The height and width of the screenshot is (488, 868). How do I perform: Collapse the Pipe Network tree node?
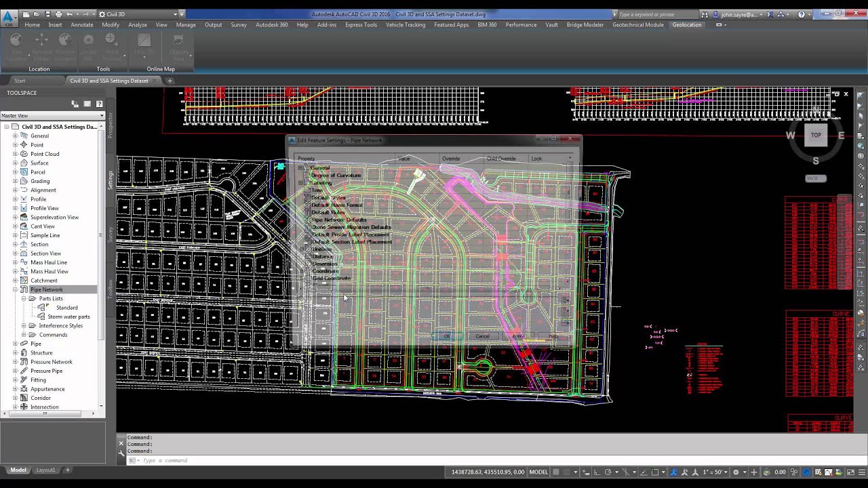15,289
